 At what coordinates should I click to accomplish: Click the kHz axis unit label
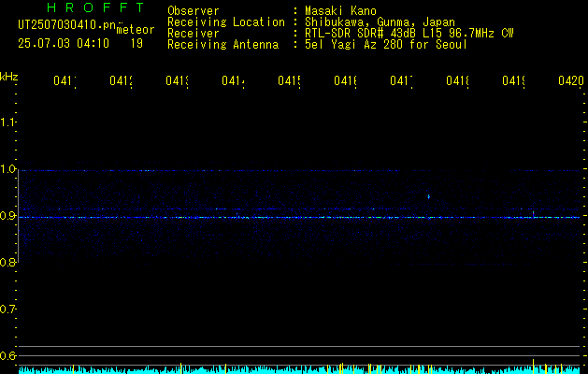pyautogui.click(x=9, y=77)
